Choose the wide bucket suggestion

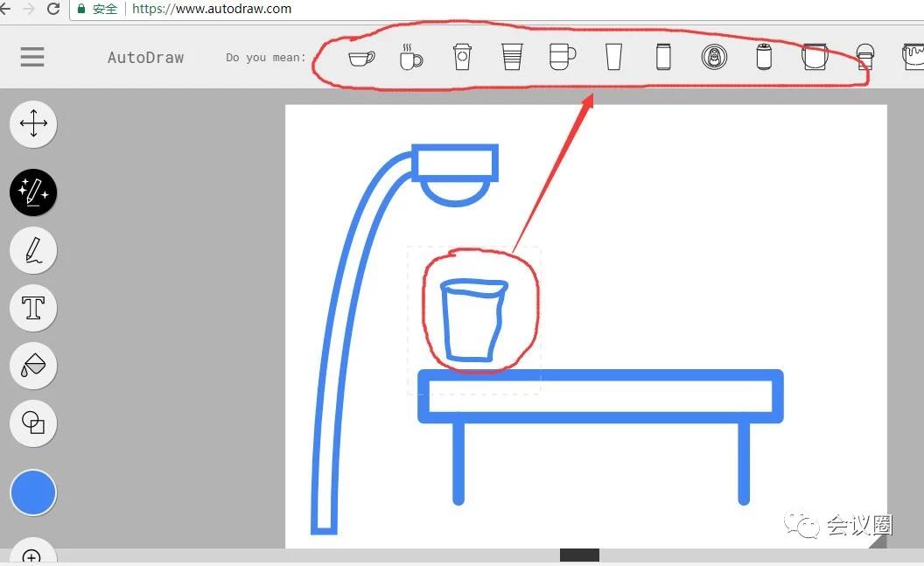[x=815, y=57]
